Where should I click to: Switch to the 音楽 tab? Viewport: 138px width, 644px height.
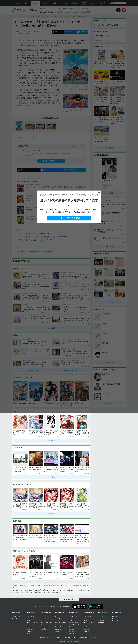click(26, 3)
